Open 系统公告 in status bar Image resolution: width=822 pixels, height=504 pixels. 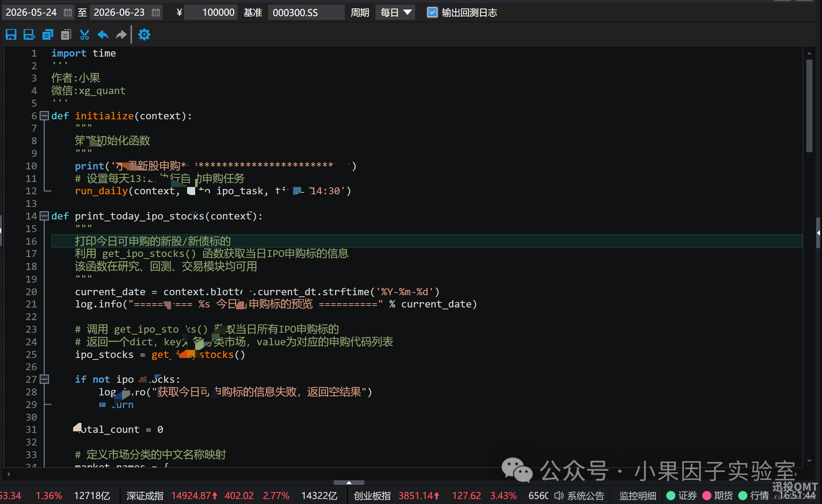pyautogui.click(x=586, y=496)
